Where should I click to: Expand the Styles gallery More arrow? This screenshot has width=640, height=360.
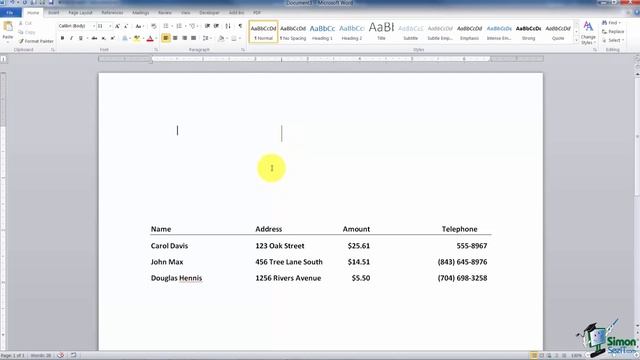576,40
